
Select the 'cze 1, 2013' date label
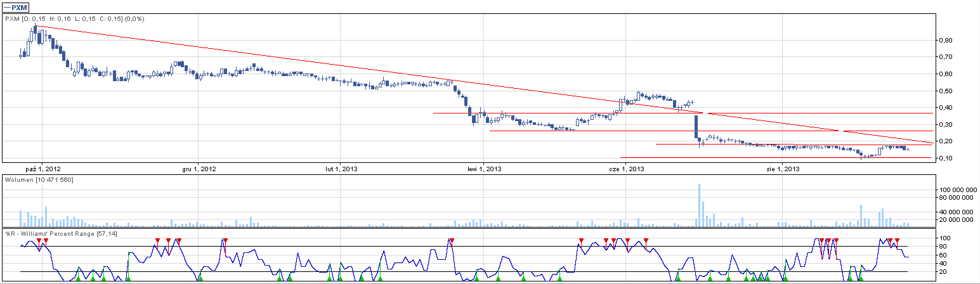(x=626, y=169)
